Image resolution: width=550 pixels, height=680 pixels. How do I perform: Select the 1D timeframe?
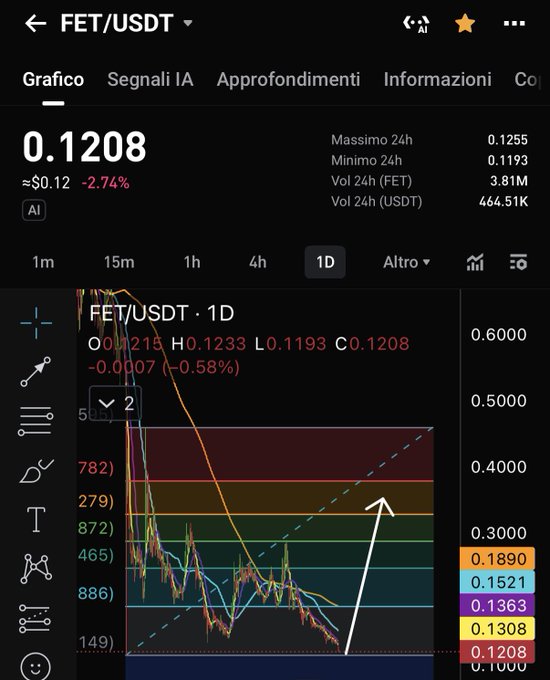click(325, 262)
